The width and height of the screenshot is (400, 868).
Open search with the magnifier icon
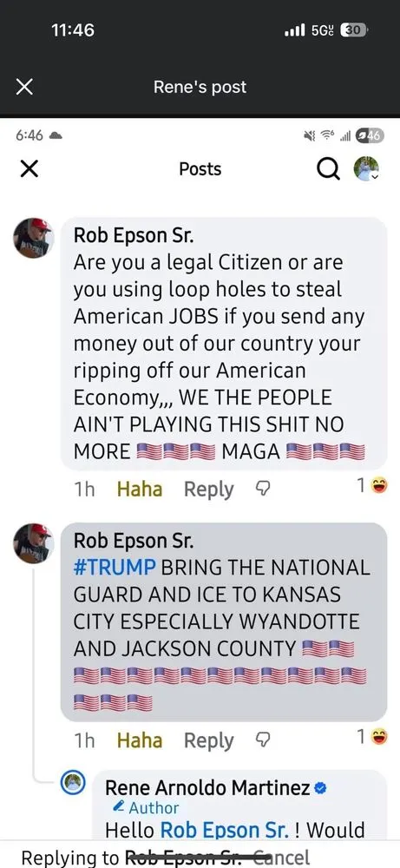click(x=328, y=169)
